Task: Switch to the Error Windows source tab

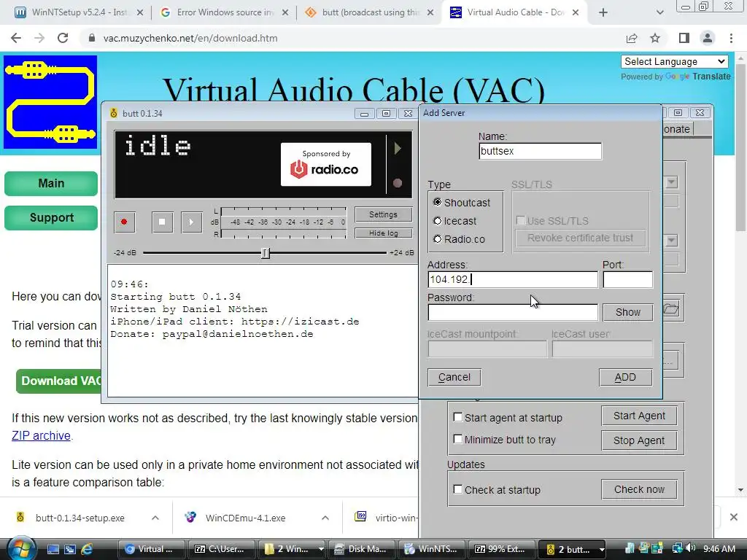Action: tap(224, 12)
